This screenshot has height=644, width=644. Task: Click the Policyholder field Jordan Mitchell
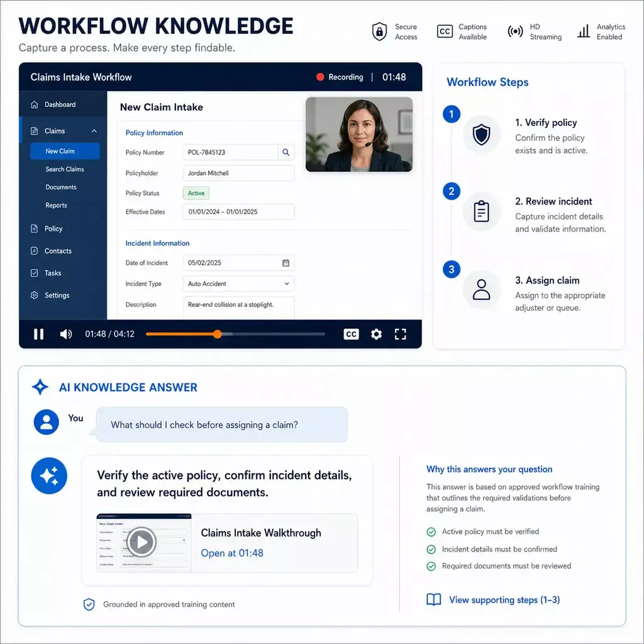tap(238, 174)
